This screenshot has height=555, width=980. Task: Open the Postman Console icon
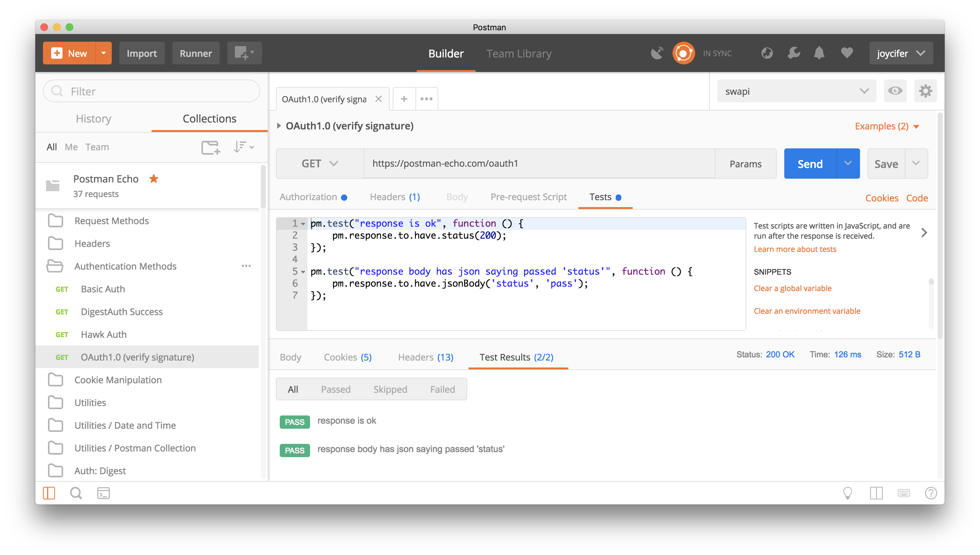click(103, 493)
